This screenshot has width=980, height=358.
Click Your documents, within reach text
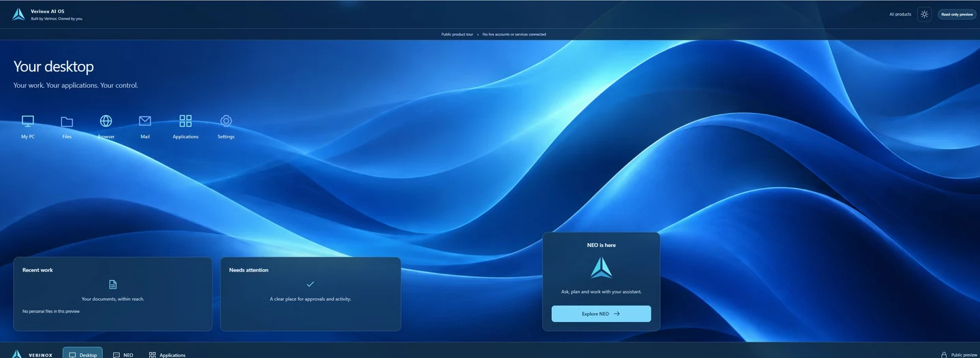tap(113, 299)
